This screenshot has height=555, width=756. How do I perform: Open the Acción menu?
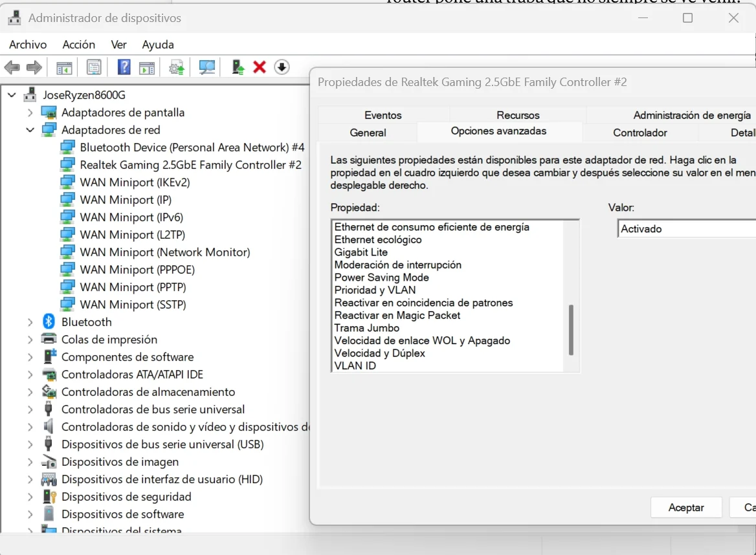click(x=78, y=45)
